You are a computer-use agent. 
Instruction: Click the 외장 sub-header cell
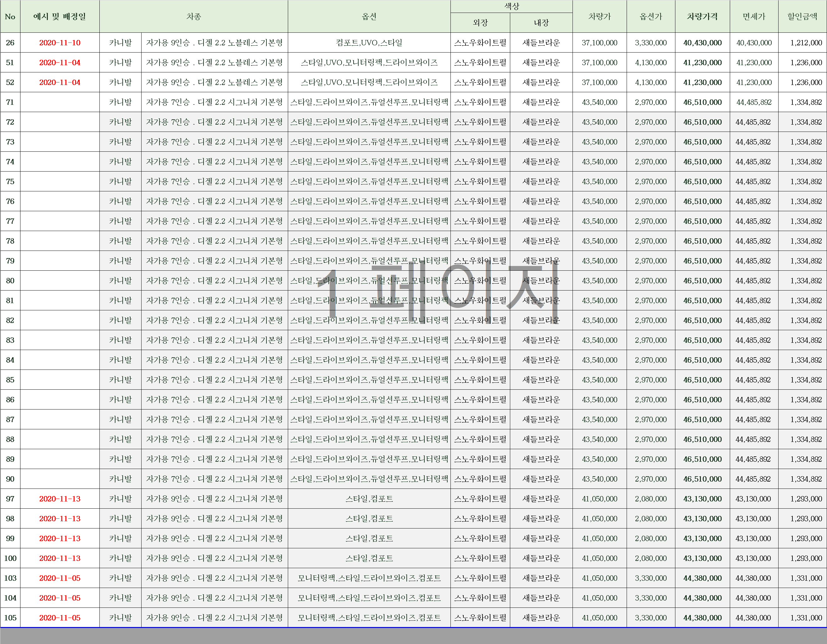pyautogui.click(x=480, y=23)
